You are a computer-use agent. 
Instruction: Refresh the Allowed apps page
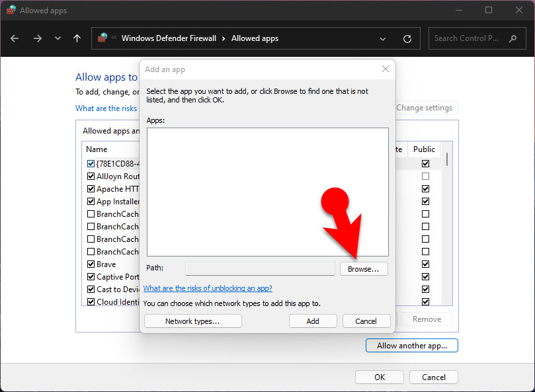click(407, 39)
